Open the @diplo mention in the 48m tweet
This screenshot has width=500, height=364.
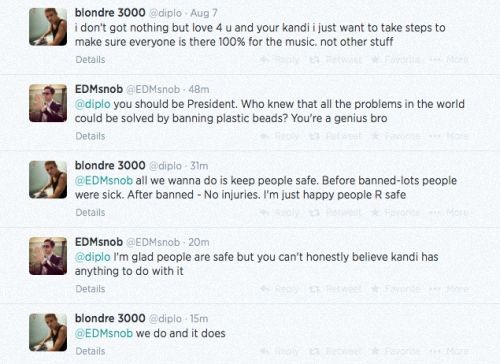pos(93,104)
